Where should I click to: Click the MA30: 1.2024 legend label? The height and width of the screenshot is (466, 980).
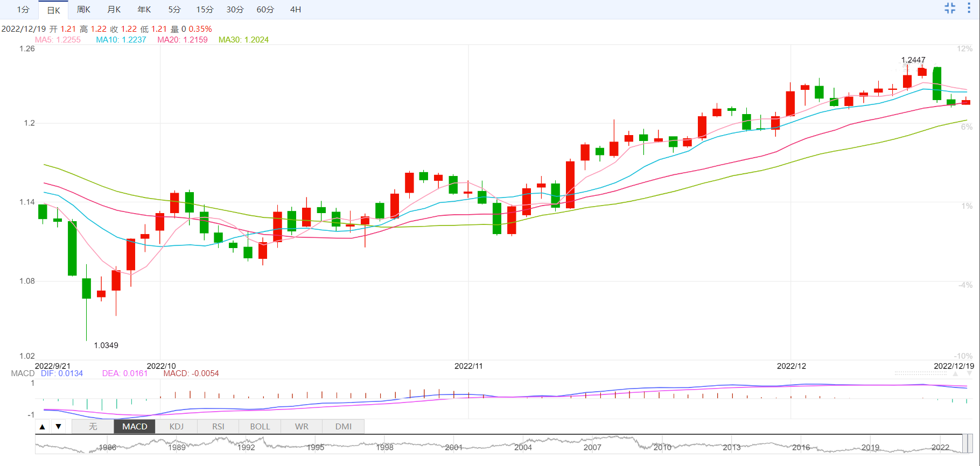pyautogui.click(x=243, y=40)
